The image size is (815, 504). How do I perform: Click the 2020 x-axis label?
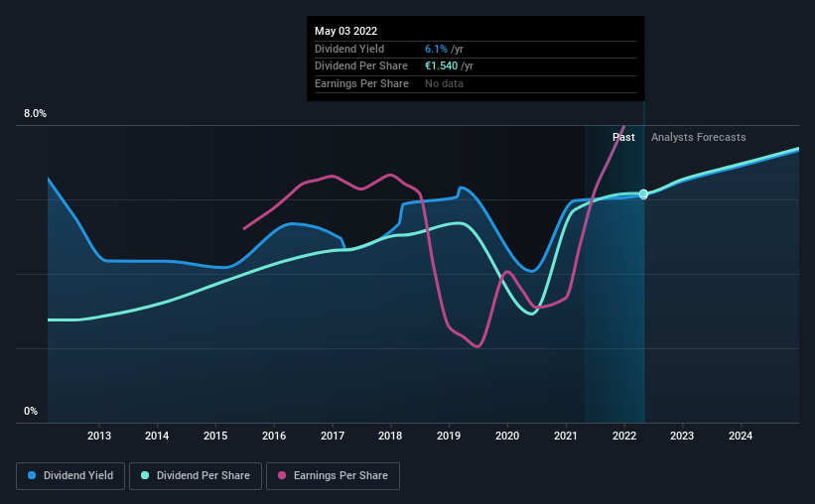[x=507, y=436]
